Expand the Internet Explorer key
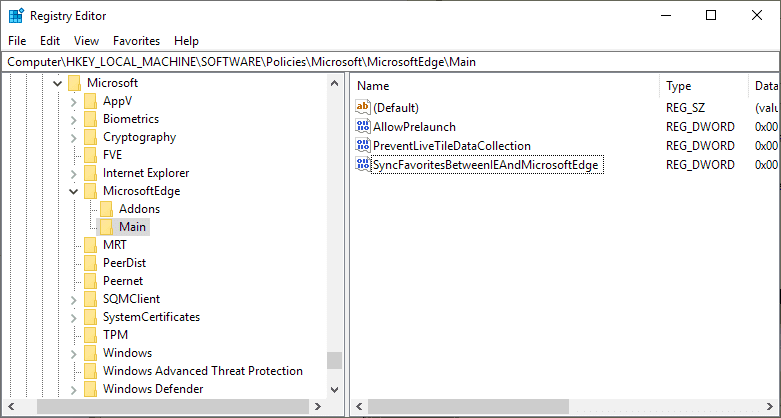781x418 pixels. click(x=73, y=173)
